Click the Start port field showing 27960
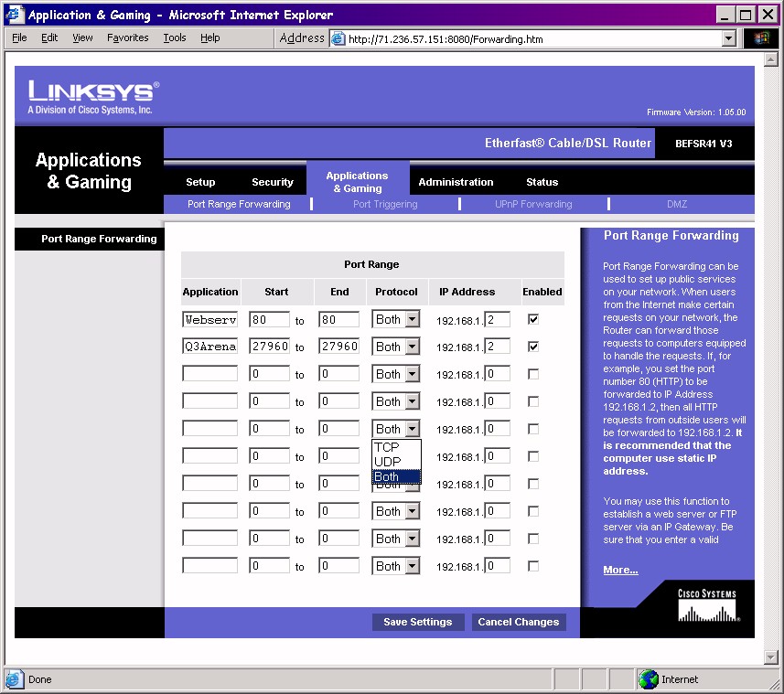The height and width of the screenshot is (694, 784). coord(270,347)
